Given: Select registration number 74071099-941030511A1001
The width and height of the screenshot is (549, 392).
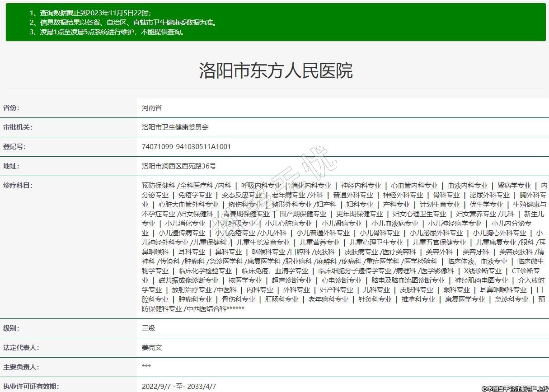Looking at the screenshot, I should (x=186, y=147).
